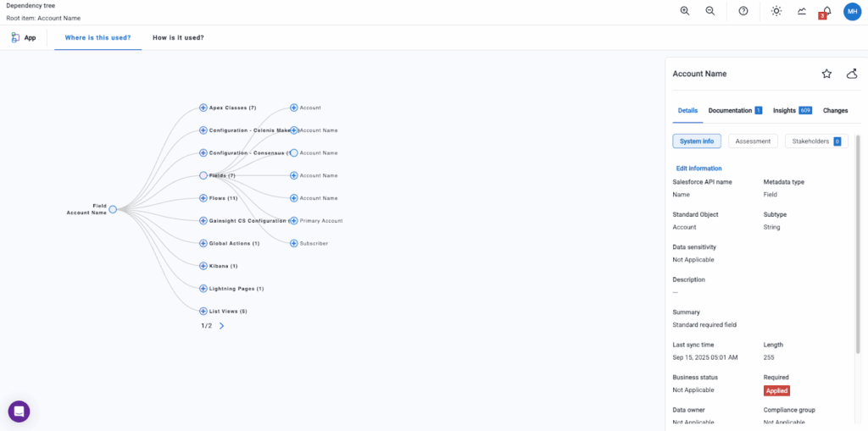Click the Salesforce cloud icon in details panel

pyautogui.click(x=852, y=74)
